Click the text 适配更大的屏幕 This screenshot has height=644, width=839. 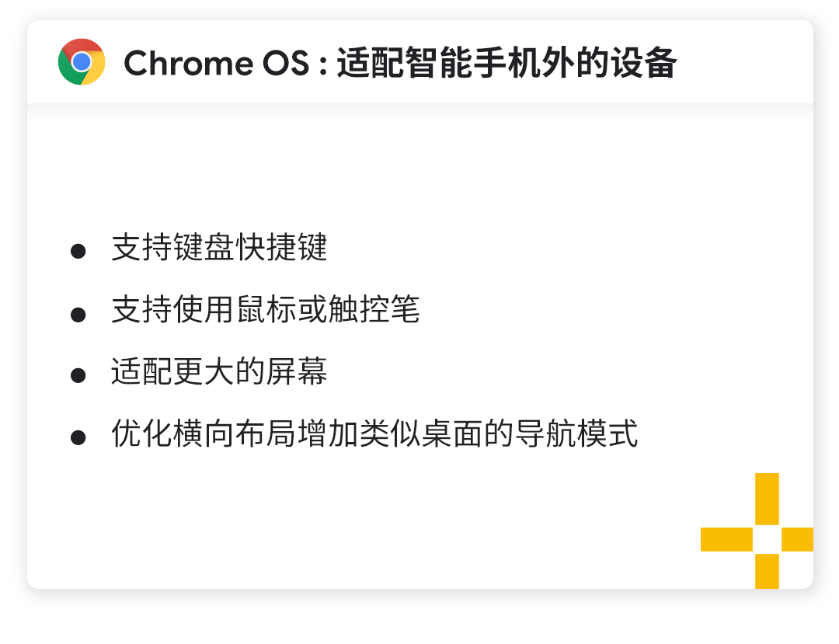(x=219, y=371)
